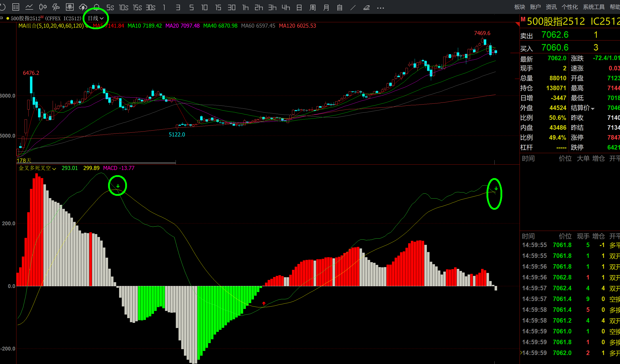
Task: Open the 板块 menu
Action: click(520, 7)
